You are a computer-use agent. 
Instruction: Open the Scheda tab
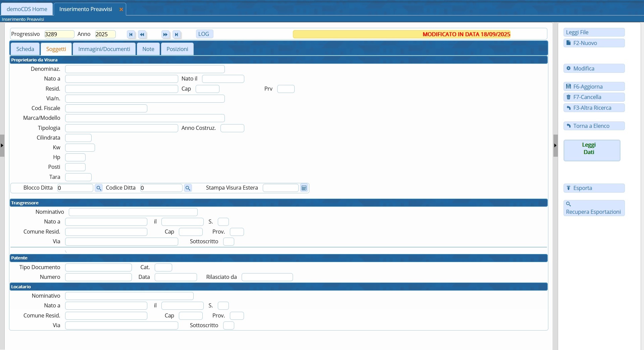[x=25, y=49]
